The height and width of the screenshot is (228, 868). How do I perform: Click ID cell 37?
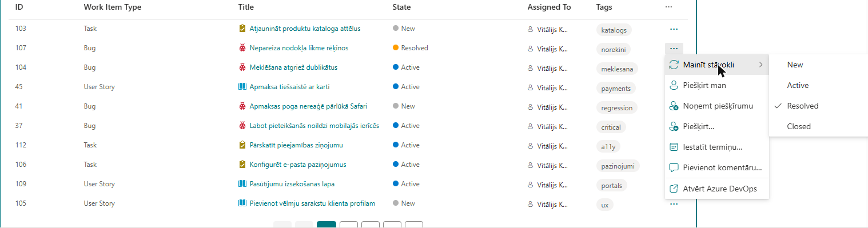pos(19,126)
